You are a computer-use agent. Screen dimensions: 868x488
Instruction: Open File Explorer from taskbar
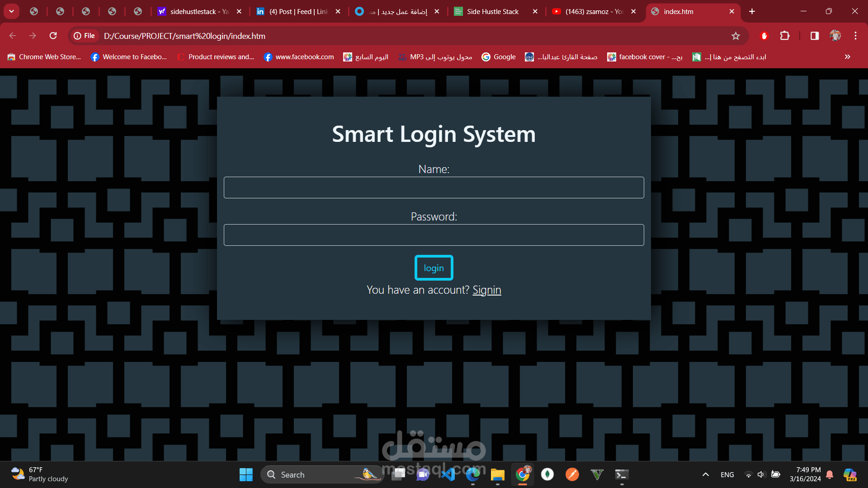tap(498, 474)
